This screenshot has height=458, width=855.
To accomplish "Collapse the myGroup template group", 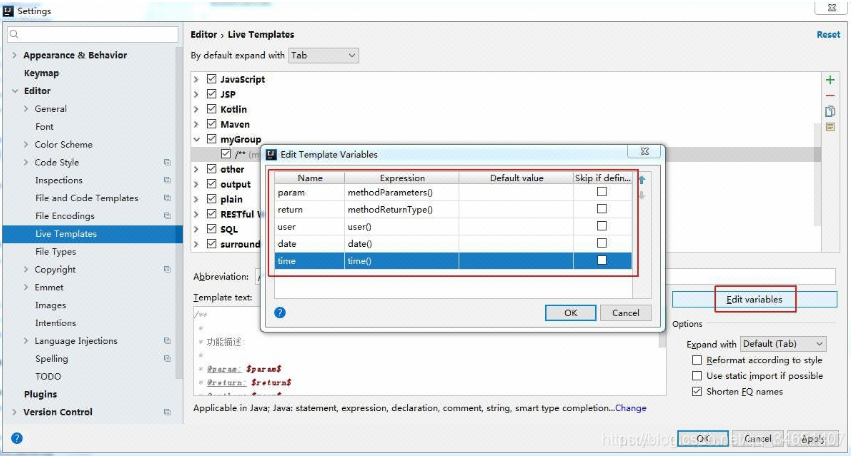I will [196, 139].
